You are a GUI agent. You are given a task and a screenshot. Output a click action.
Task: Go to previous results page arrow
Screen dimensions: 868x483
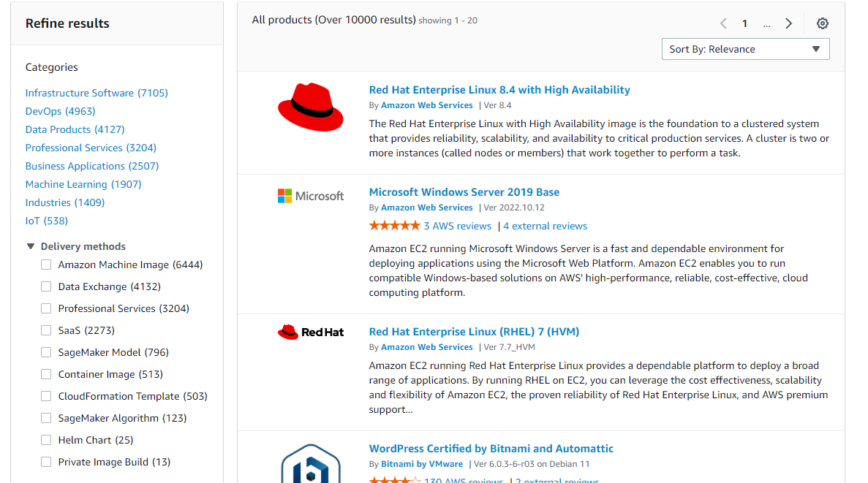(x=723, y=23)
